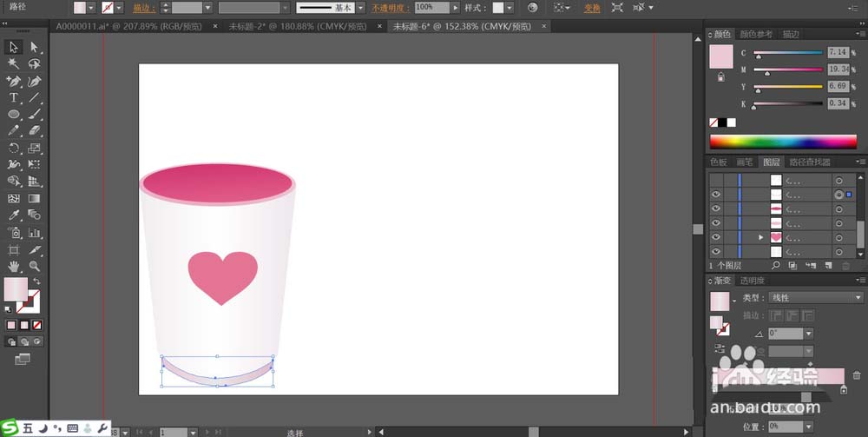Activate the Zoom magnifier tool

coord(35,266)
